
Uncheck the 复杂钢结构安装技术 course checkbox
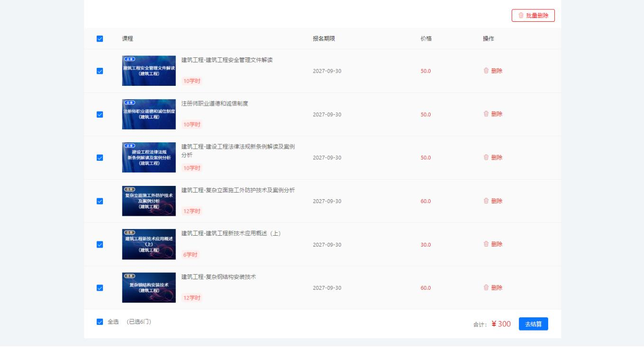point(100,288)
